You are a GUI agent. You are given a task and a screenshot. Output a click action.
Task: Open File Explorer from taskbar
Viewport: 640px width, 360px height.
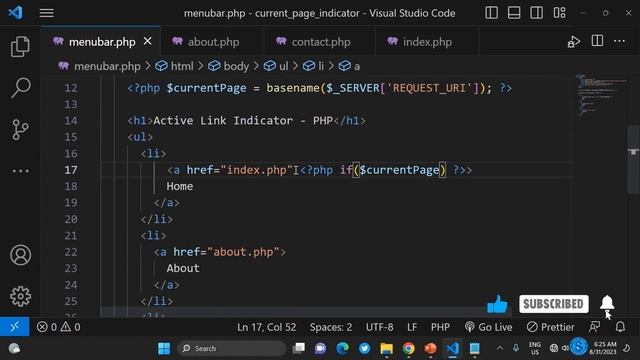coord(386,348)
